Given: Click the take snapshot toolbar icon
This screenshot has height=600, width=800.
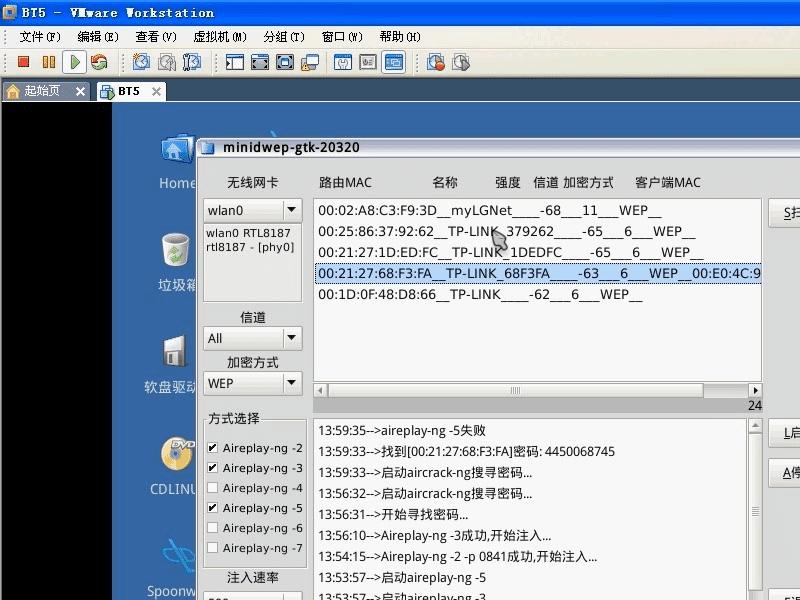Looking at the screenshot, I should point(141,62).
